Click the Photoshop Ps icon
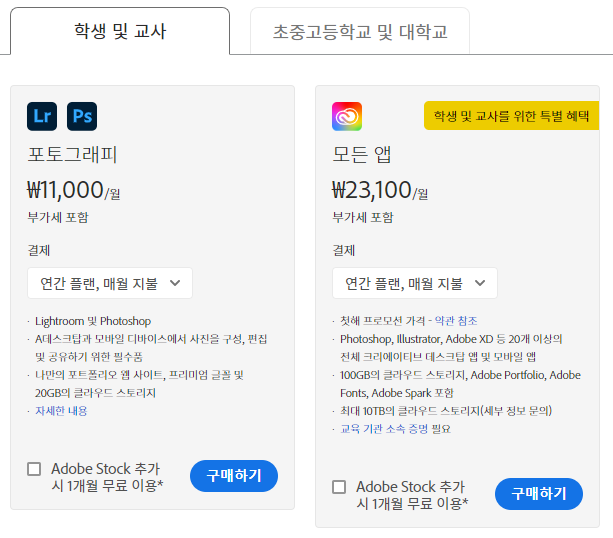 click(x=82, y=116)
